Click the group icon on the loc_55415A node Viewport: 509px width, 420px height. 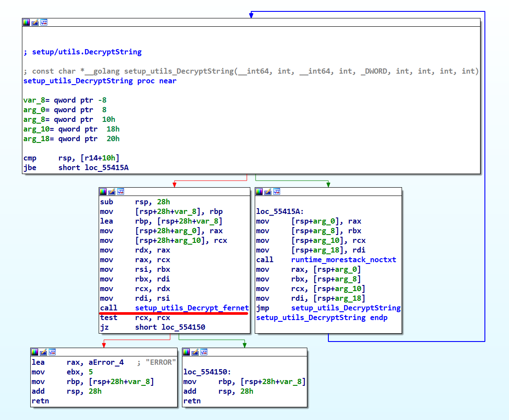coord(277,192)
